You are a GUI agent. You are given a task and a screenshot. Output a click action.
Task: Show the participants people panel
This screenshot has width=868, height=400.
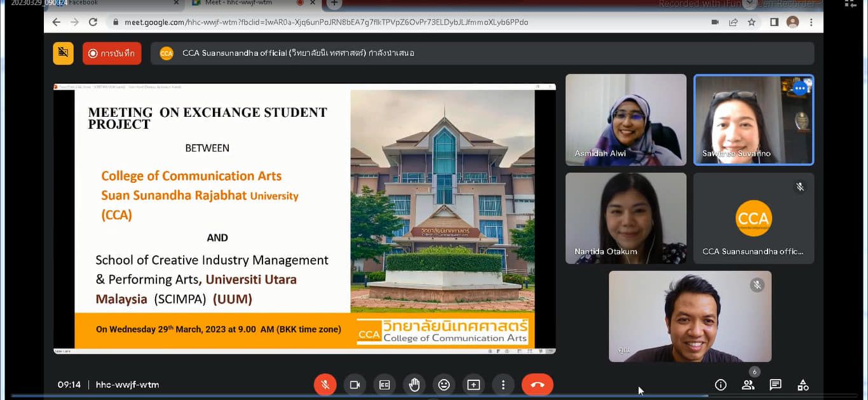pyautogui.click(x=748, y=385)
